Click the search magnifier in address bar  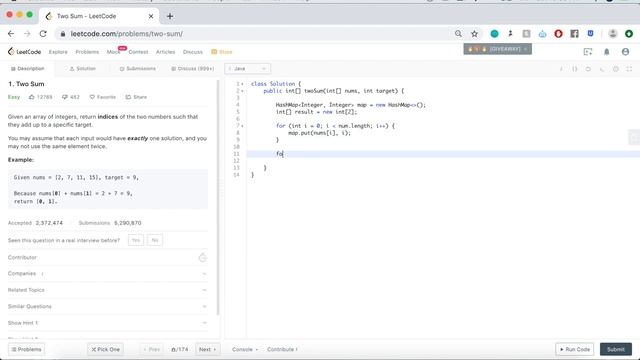click(x=458, y=34)
